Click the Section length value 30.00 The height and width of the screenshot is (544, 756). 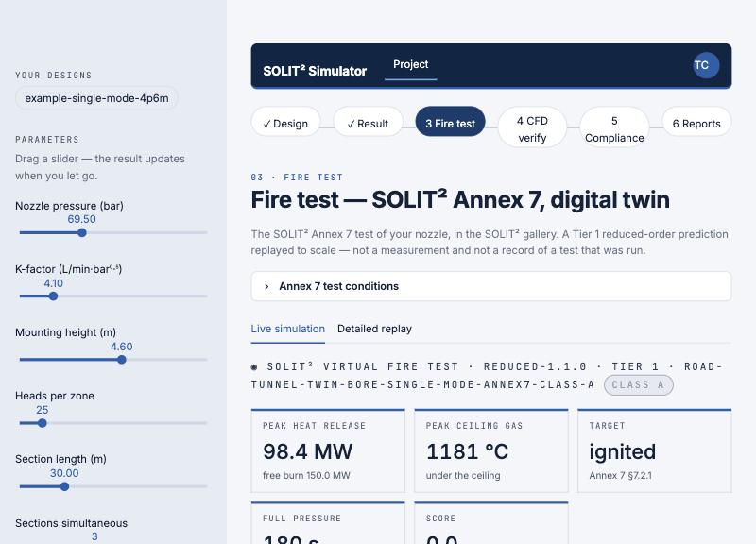(64, 474)
